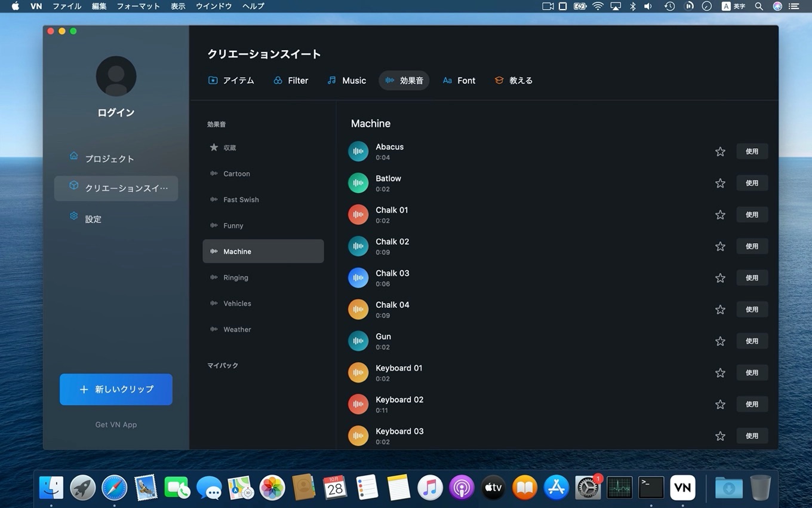Favorite the Abacus sound with its star
The image size is (812, 508).
[720, 152]
